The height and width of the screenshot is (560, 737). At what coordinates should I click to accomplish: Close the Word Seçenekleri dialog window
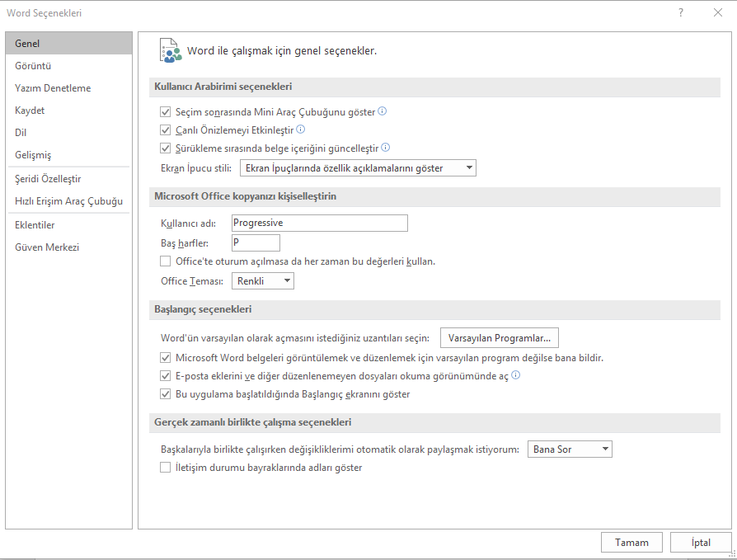[x=718, y=13]
